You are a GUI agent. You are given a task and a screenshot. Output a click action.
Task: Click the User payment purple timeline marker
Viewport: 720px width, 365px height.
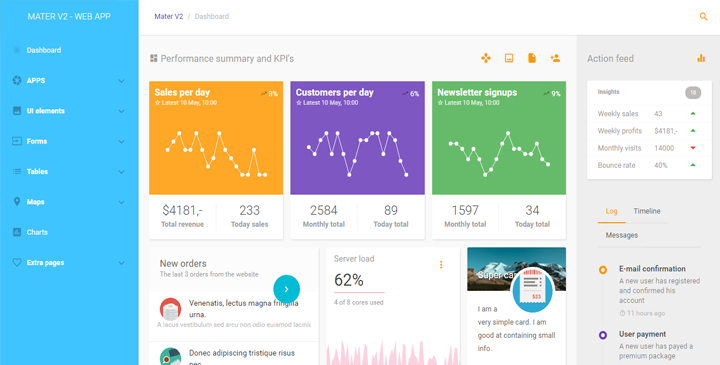[x=603, y=336]
